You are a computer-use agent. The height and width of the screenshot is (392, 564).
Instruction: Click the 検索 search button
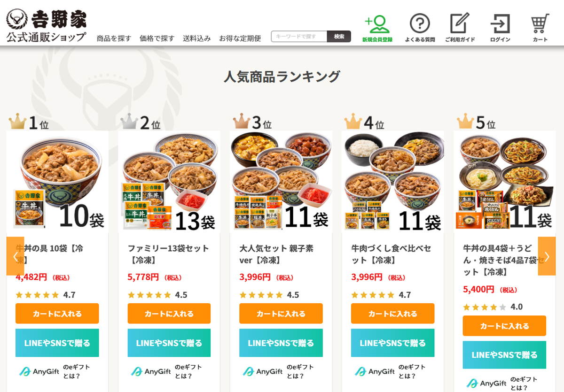click(339, 36)
